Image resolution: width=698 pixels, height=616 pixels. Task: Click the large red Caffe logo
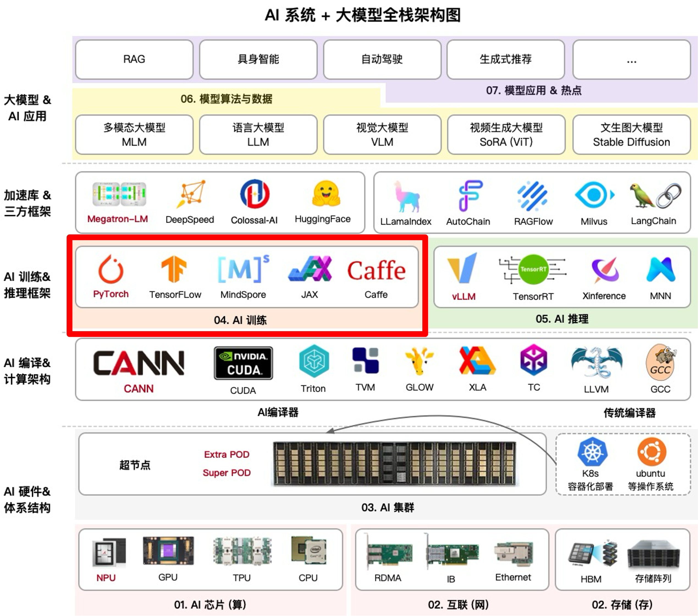[376, 271]
